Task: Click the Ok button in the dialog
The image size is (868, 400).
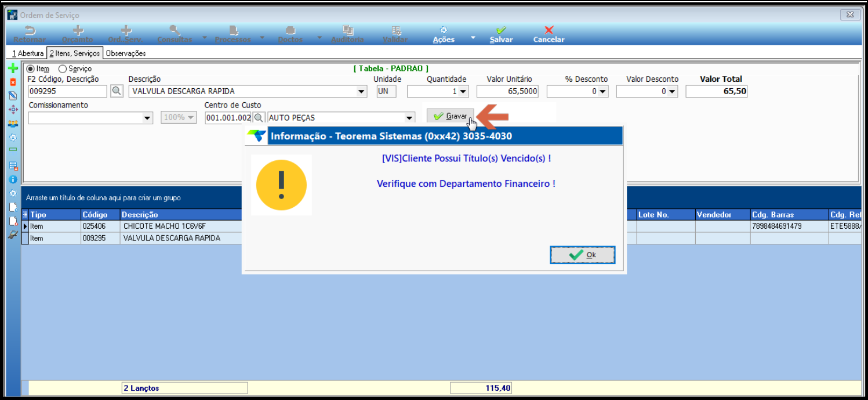Action: [582, 255]
